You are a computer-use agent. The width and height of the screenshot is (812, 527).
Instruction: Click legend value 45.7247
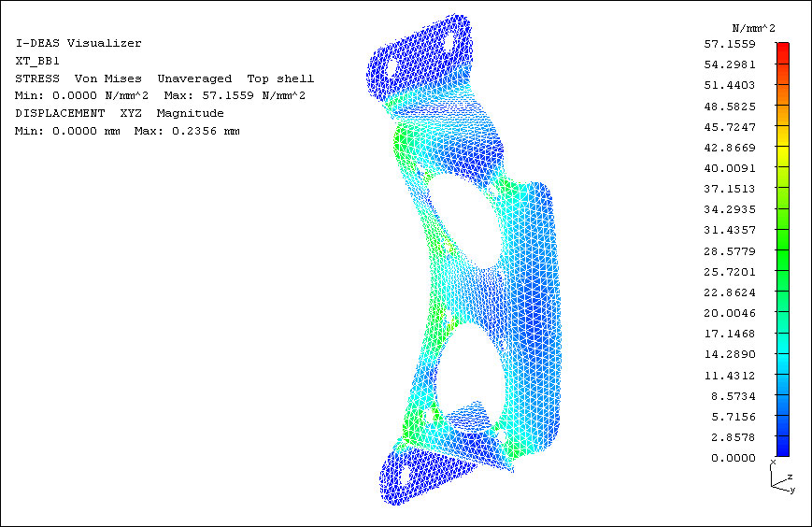[730, 127]
